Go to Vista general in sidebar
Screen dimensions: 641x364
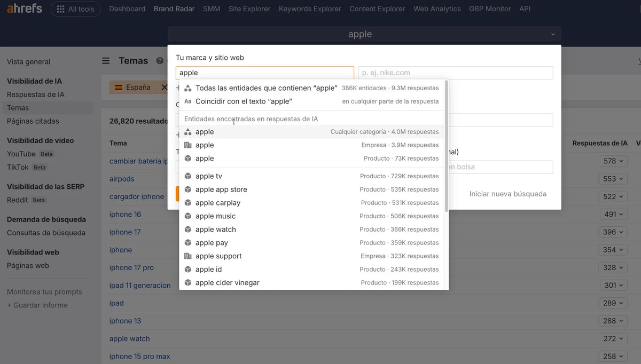29,62
